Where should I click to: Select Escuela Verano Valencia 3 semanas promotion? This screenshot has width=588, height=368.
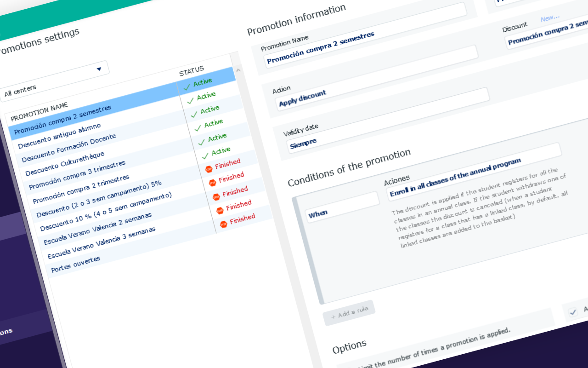[102, 243]
